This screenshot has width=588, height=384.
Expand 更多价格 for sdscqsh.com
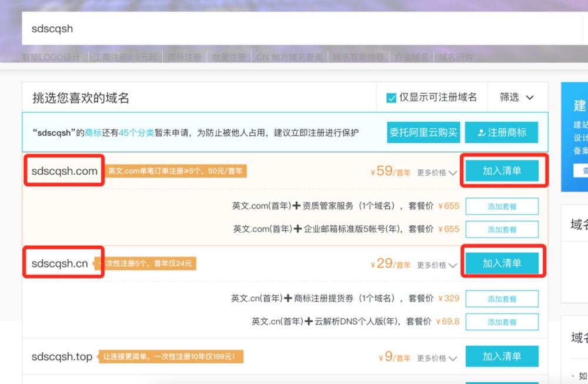[437, 173]
